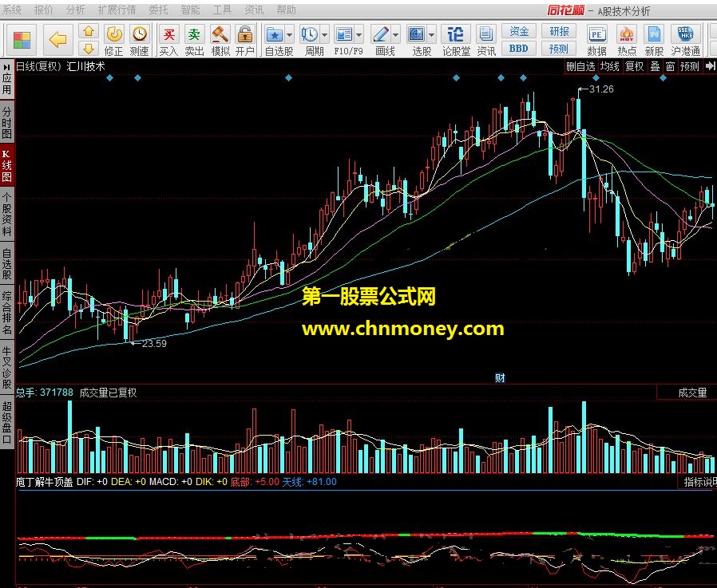The width and height of the screenshot is (717, 588).
Task: Select the 画线 pencil tool
Action: click(x=380, y=35)
